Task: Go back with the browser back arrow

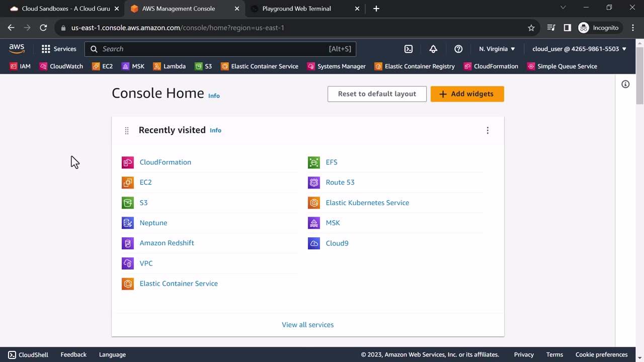Action: click(11, 28)
